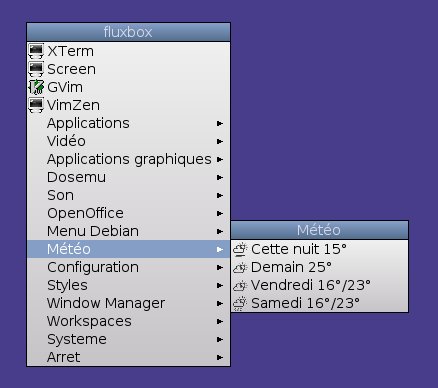Image resolution: width=438 pixels, height=388 pixels.
Task: Open the Applications menu item
Action: click(x=128, y=123)
